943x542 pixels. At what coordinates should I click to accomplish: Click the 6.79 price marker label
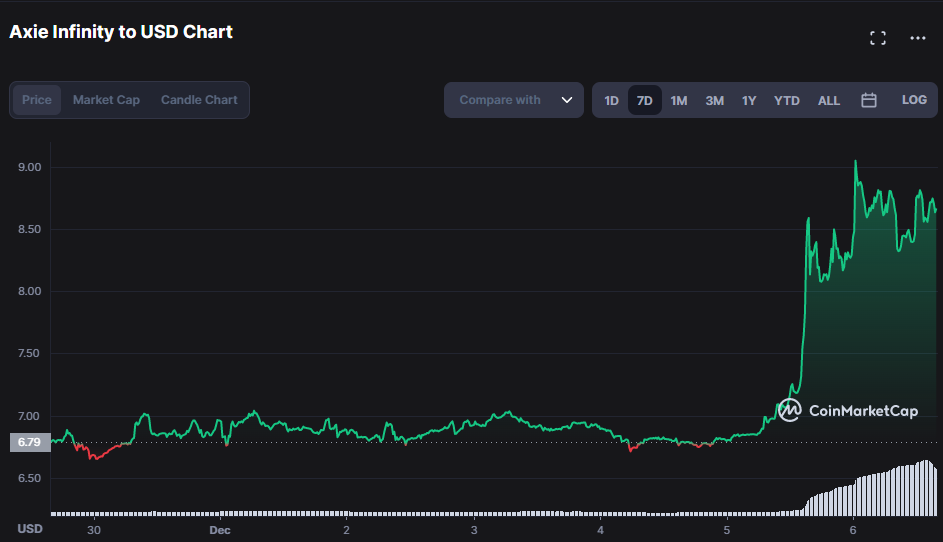(30, 442)
